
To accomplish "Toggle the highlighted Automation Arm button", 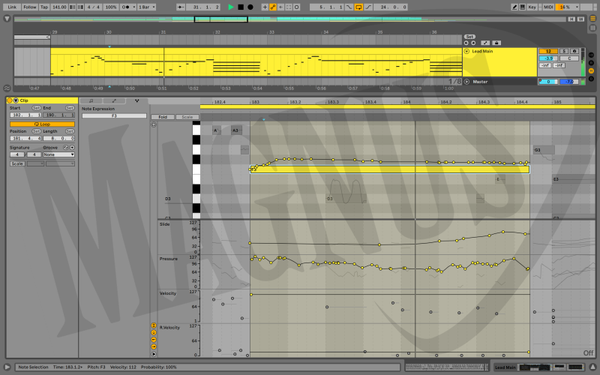I will coord(273,7).
